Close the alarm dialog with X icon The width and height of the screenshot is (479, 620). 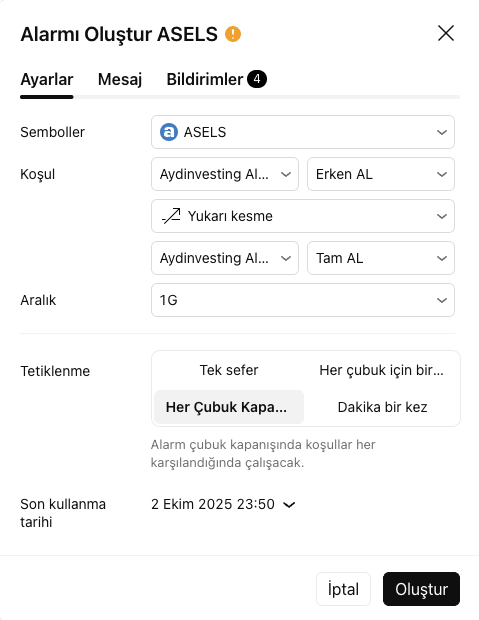click(446, 33)
